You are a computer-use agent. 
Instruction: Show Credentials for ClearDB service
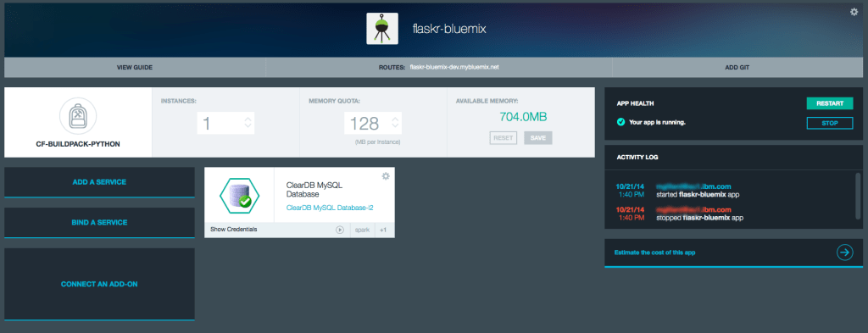click(234, 229)
